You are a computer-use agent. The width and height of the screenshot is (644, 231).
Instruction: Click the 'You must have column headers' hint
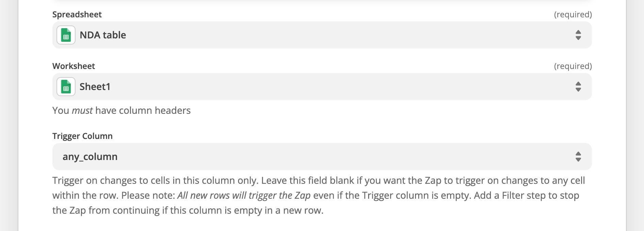coord(121,110)
